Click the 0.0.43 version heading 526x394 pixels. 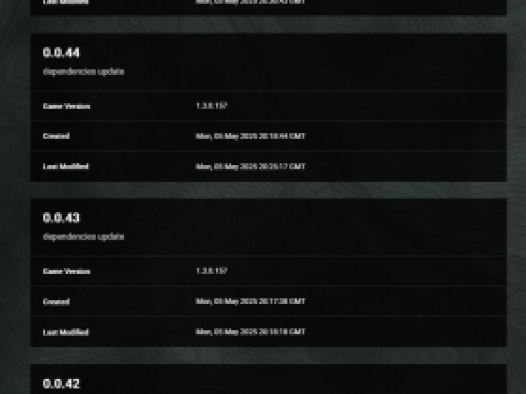click(x=61, y=218)
